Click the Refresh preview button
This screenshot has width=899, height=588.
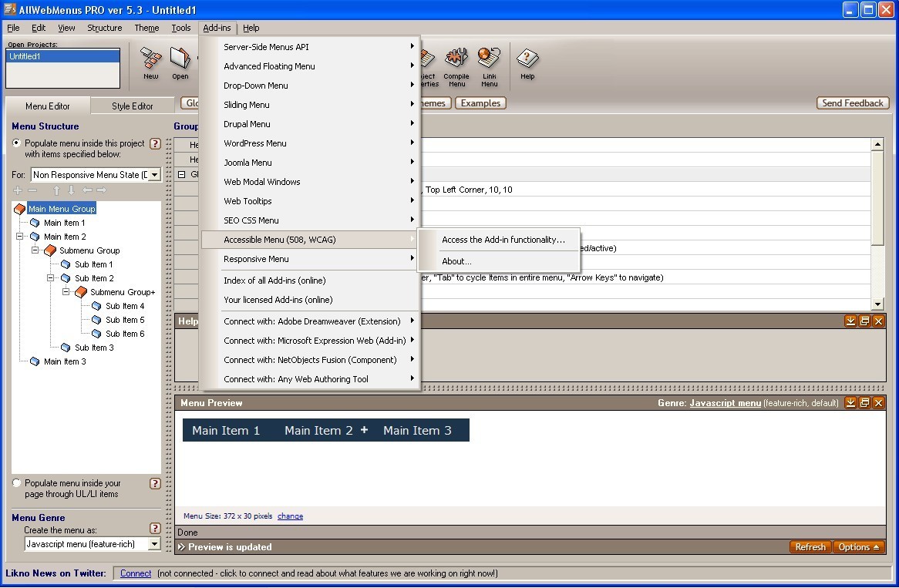coord(810,547)
